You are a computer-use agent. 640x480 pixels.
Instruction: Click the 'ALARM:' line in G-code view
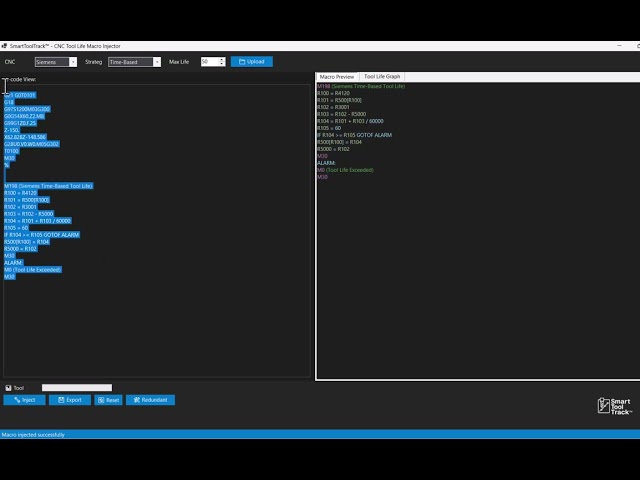pyautogui.click(x=13, y=262)
